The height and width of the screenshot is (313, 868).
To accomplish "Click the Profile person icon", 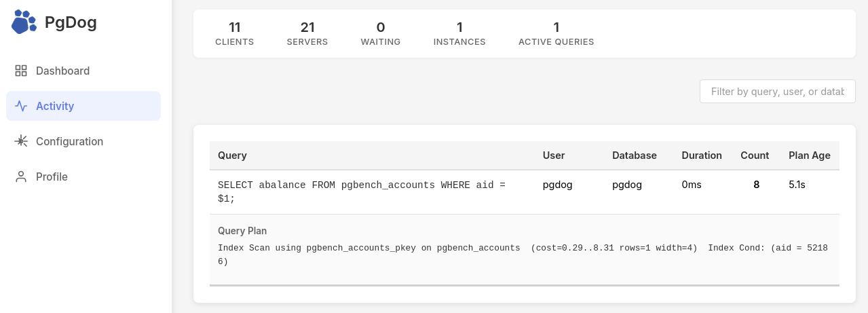I will [21, 177].
